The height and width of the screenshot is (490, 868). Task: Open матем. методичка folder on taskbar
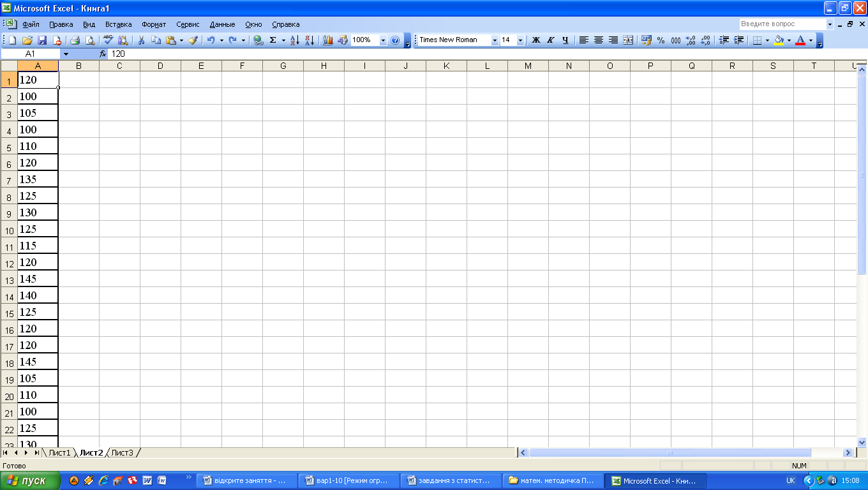[553, 480]
